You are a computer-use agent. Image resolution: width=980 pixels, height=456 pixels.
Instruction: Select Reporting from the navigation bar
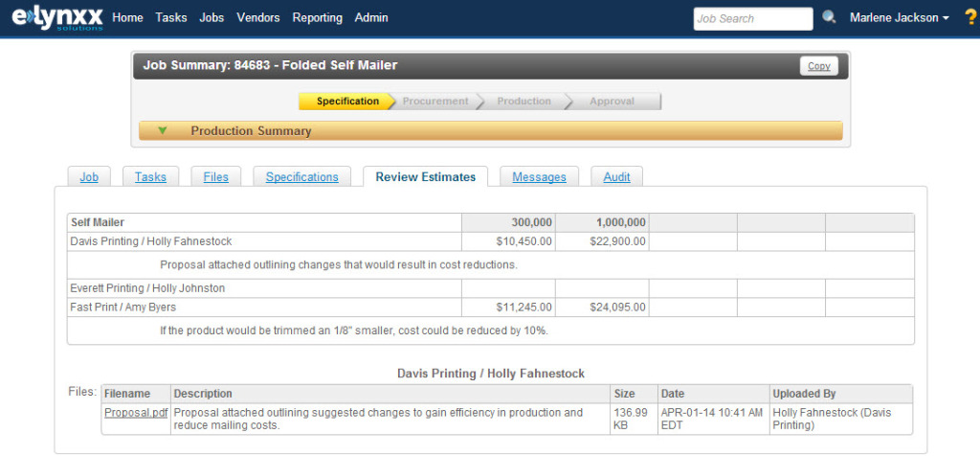click(317, 18)
